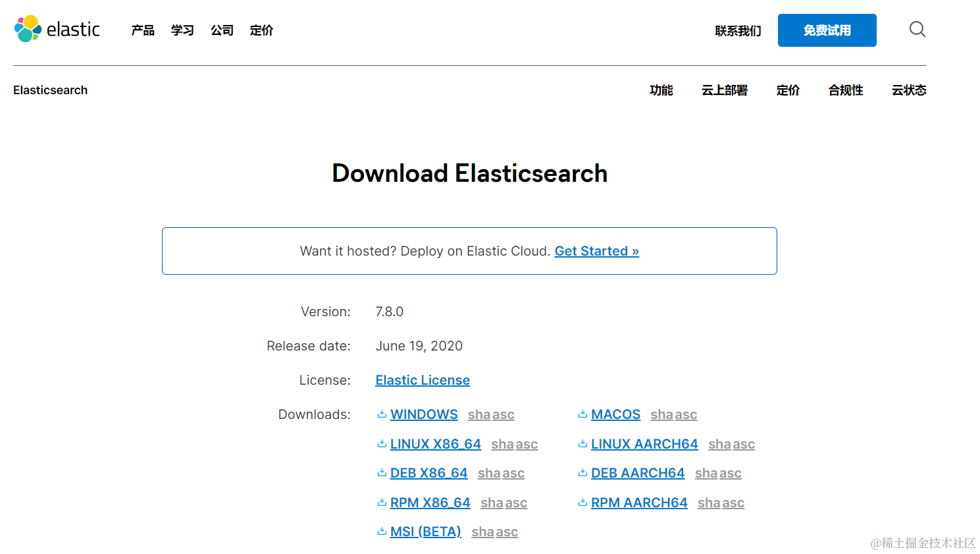The image size is (980, 554).
Task: Download the WINDOWS package
Action: pyautogui.click(x=424, y=414)
